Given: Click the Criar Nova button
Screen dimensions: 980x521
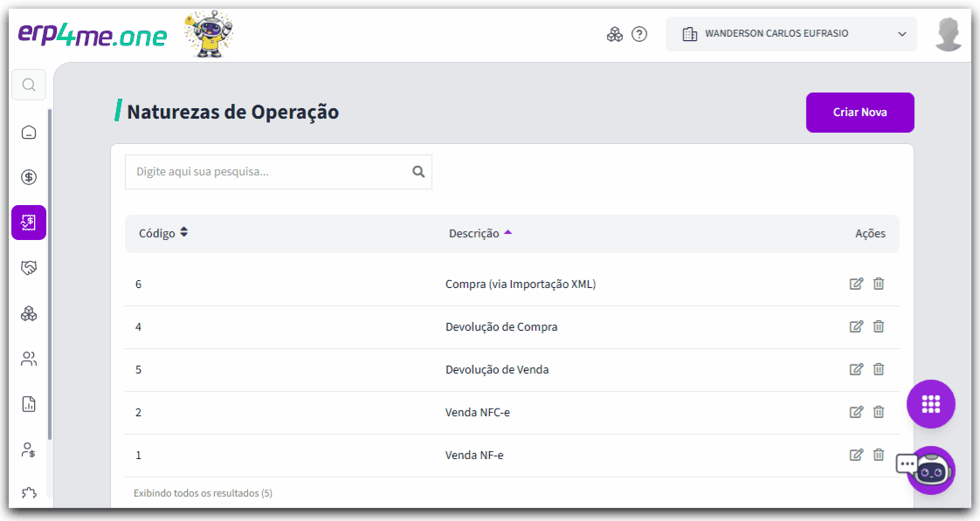Looking at the screenshot, I should (860, 113).
